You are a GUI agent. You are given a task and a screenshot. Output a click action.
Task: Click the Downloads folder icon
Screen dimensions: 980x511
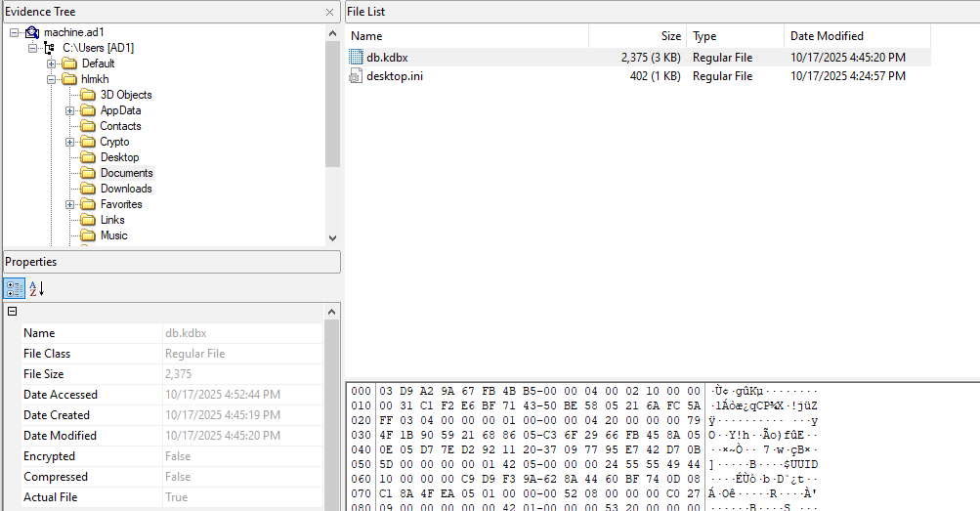click(x=88, y=189)
